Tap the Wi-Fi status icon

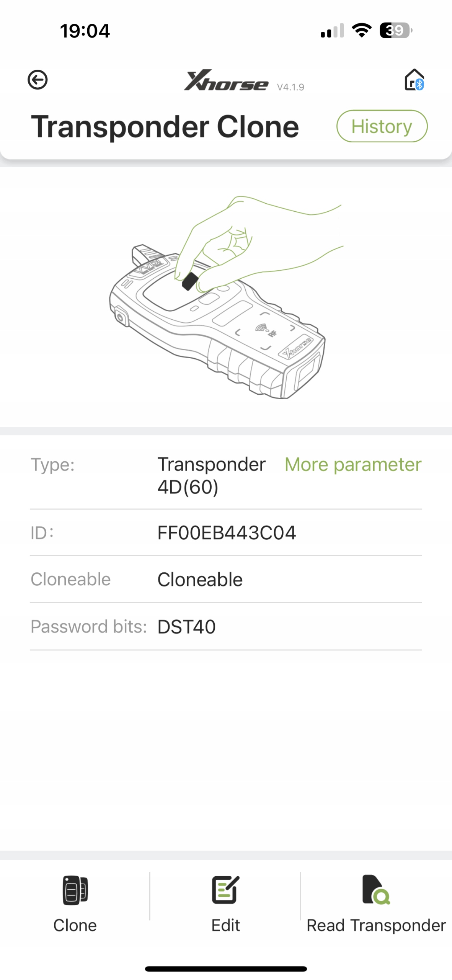pyautogui.click(x=362, y=30)
